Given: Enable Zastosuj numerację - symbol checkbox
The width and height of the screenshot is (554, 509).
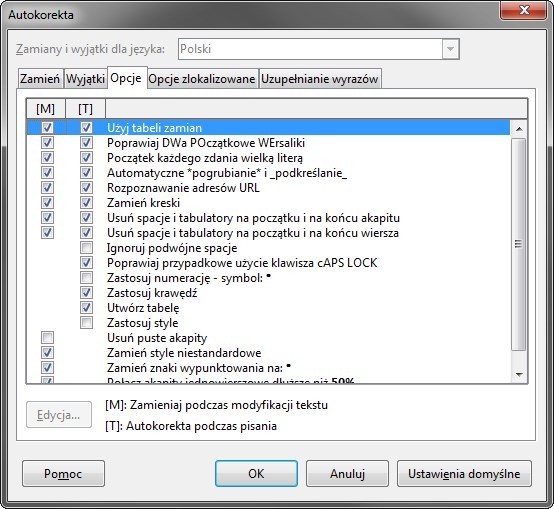Looking at the screenshot, I should (x=86, y=278).
